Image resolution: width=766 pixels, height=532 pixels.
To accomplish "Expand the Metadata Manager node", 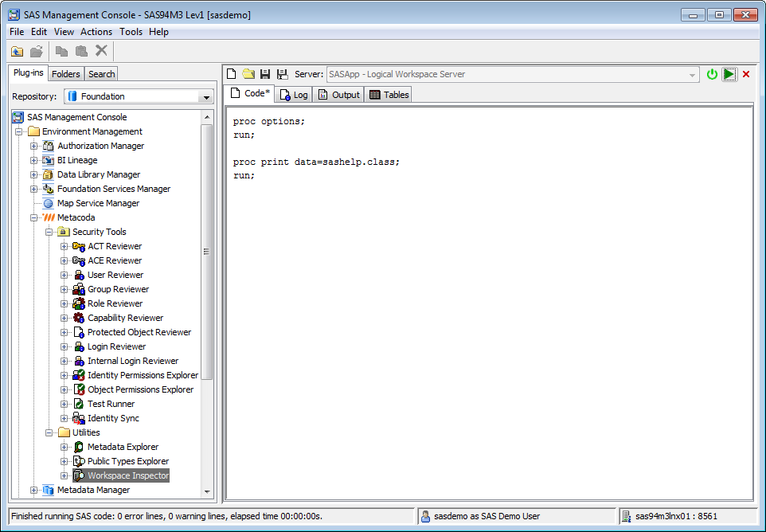I will tap(33, 490).
